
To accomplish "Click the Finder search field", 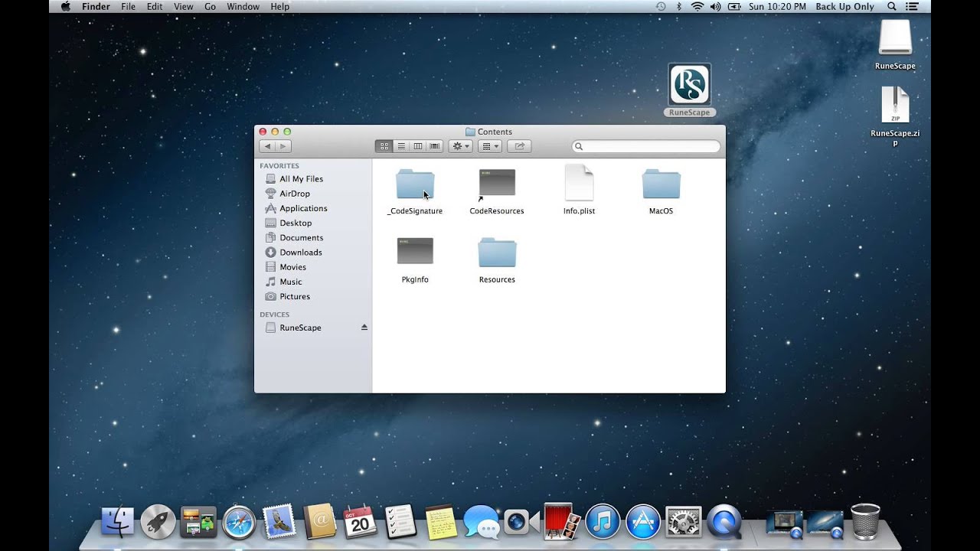I will (646, 146).
